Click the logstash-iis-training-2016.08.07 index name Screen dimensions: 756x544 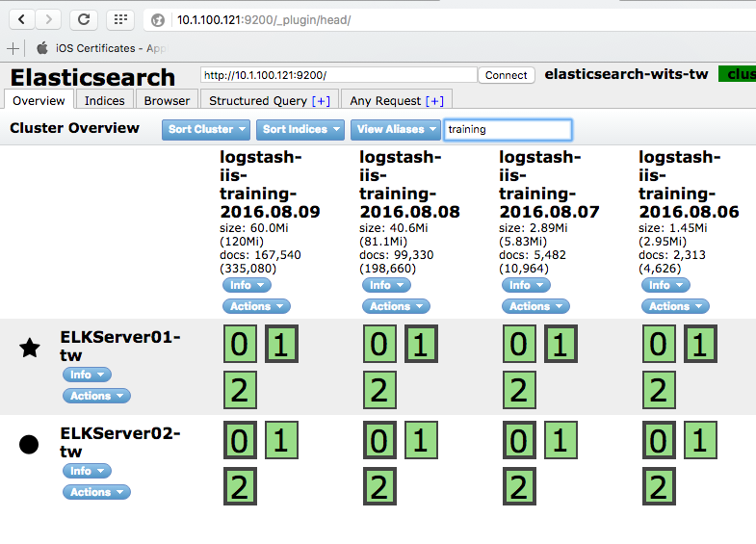(x=549, y=184)
